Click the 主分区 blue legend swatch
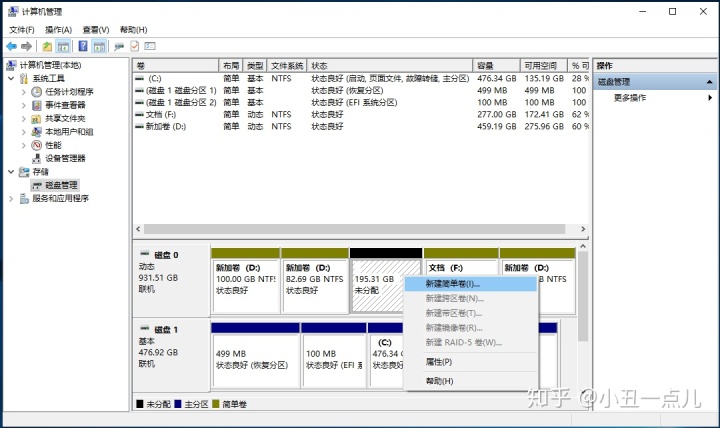 [x=178, y=404]
